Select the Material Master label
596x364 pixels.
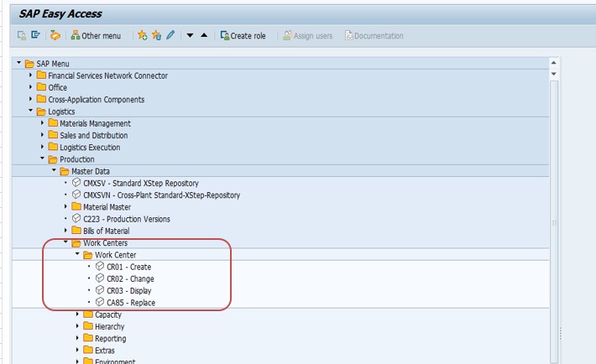point(107,207)
